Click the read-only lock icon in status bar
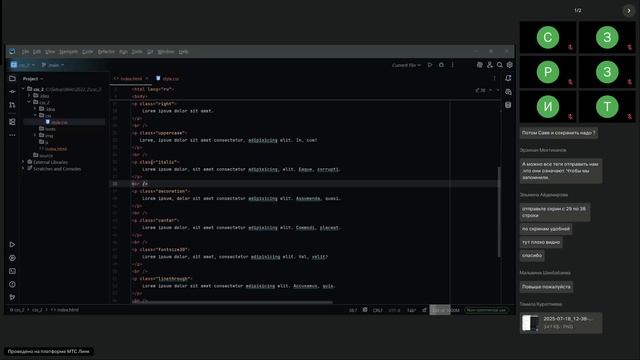The height and width of the screenshot is (360, 640). tap(424, 310)
